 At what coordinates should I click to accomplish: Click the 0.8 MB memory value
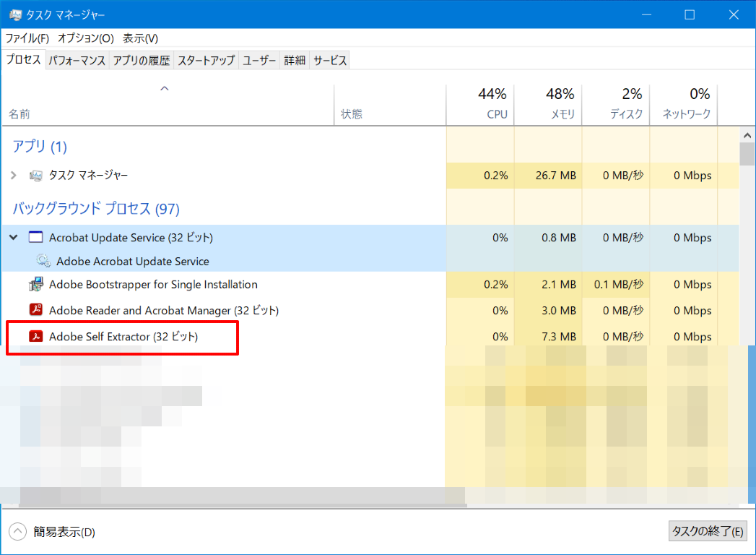click(x=558, y=238)
